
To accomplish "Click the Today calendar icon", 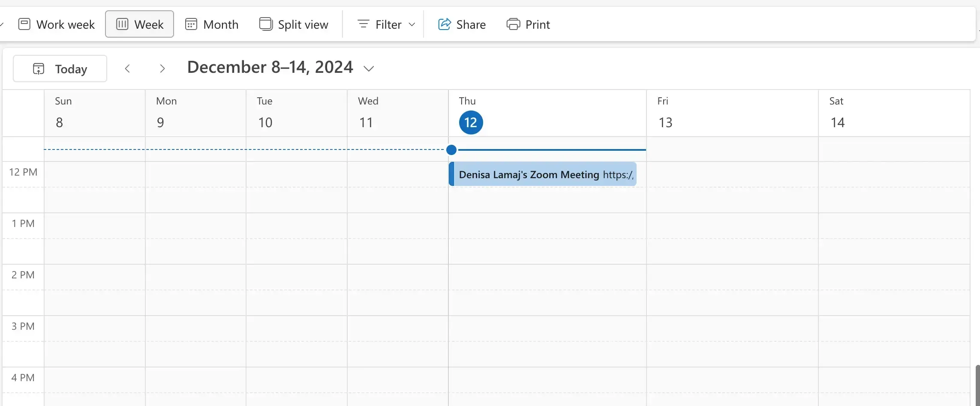I will click(x=38, y=69).
